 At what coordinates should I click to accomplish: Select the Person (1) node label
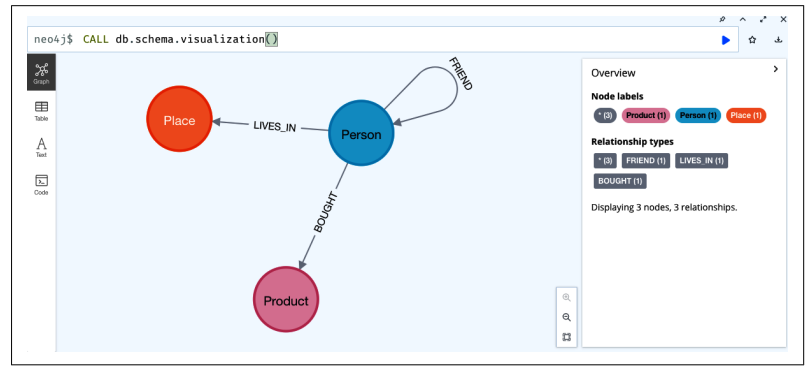click(x=698, y=115)
